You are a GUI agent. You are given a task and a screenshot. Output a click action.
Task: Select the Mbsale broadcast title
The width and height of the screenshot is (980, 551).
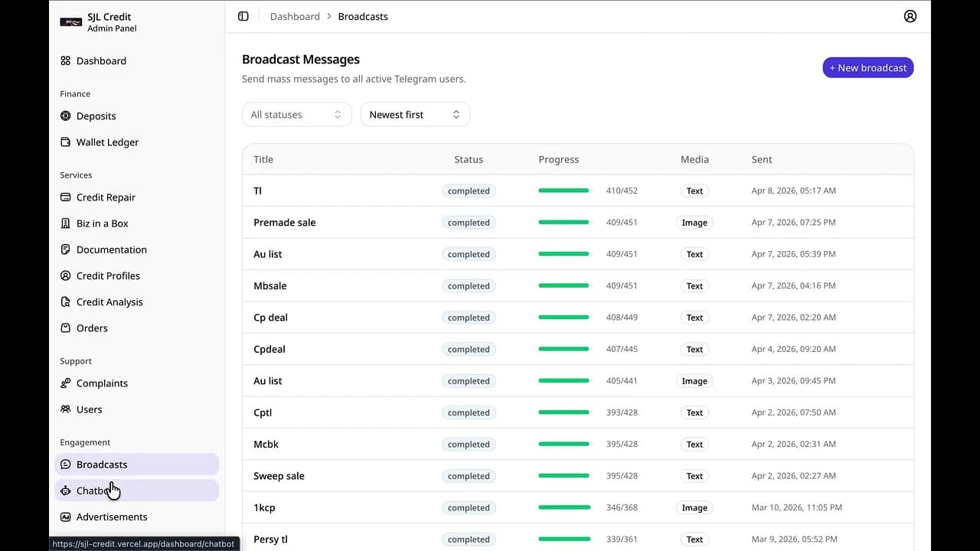270,285
